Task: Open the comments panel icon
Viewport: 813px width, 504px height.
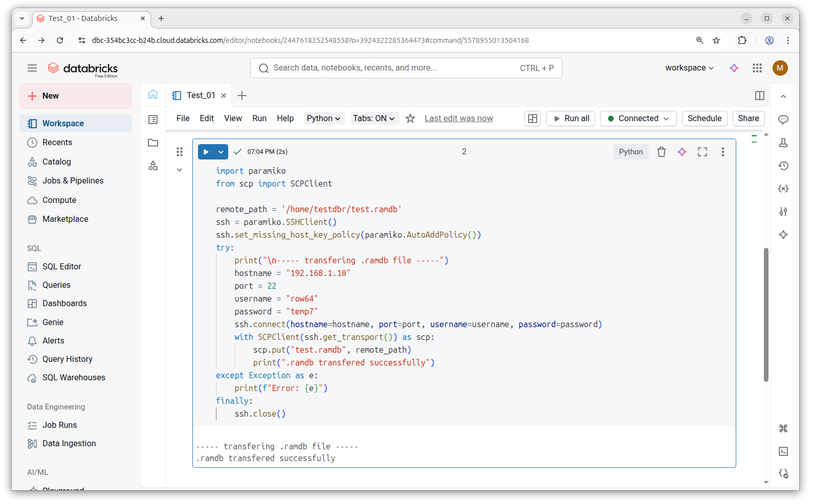Action: click(x=783, y=120)
